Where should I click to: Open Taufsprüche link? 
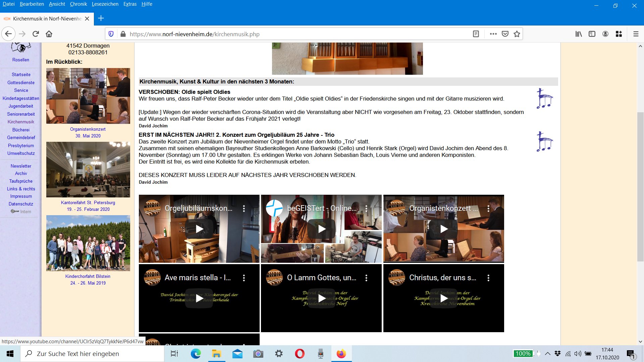[21, 181]
